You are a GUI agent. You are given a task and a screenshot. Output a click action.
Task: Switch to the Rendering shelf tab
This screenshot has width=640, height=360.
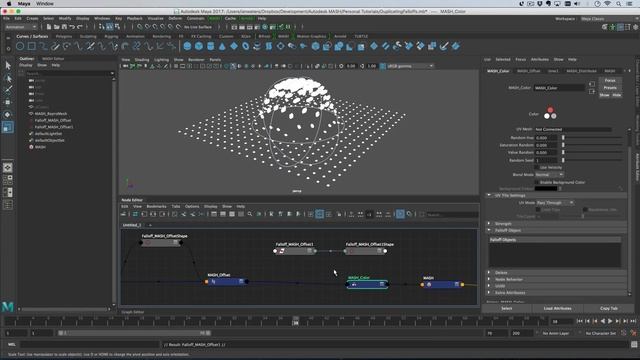(162, 36)
